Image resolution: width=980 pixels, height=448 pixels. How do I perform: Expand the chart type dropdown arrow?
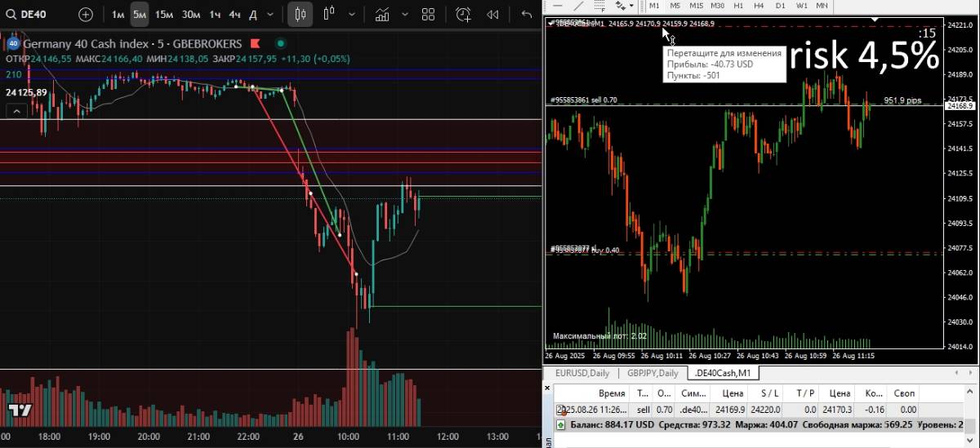[x=352, y=14]
